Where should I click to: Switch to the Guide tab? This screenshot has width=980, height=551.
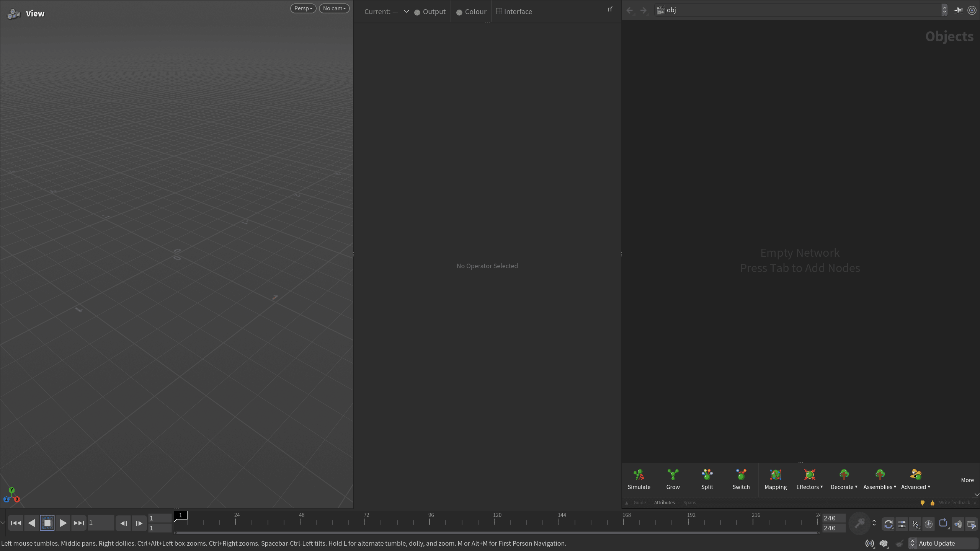pos(640,502)
